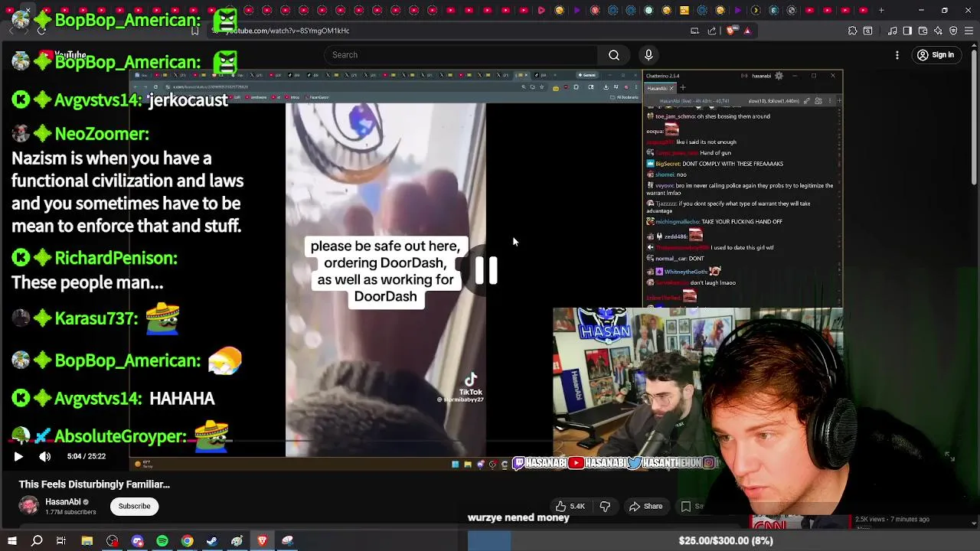Click the Chatterino settings gear in video

coord(779,76)
